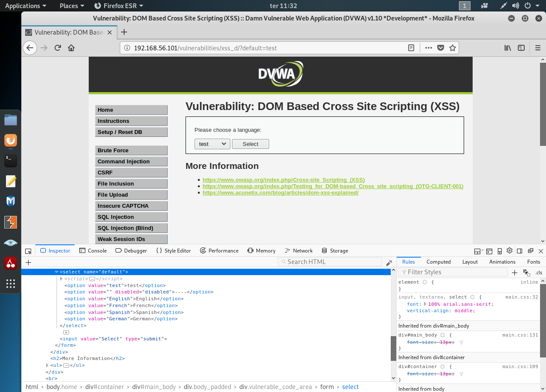The width and height of the screenshot is (546, 392).
Task: Toggle pseudo-class options in the Rules pane
Action: coord(527,273)
